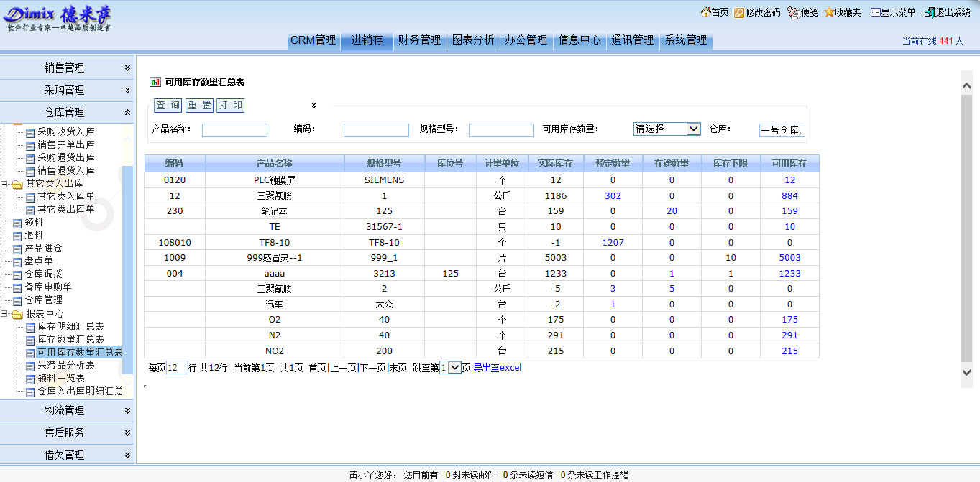The width and height of the screenshot is (980, 482).
Task: Click the 首页 home icon
Action: [705, 12]
